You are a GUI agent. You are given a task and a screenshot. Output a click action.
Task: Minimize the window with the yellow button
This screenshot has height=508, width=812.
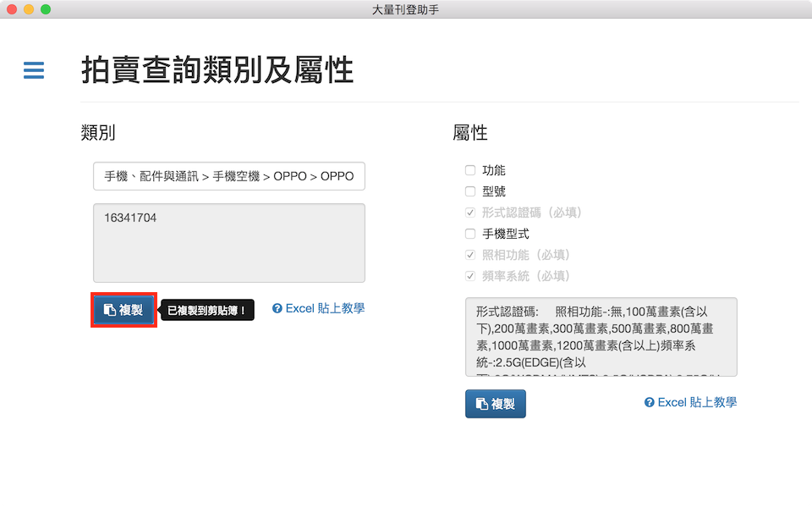[x=29, y=9]
